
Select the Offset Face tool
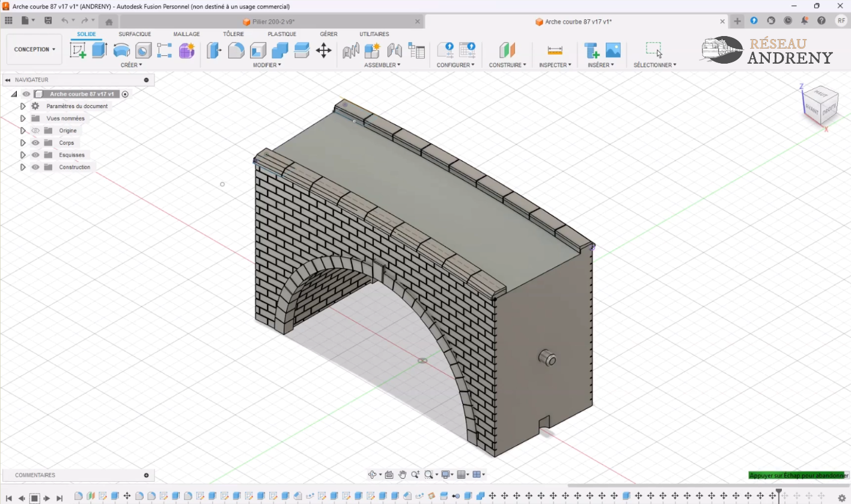[302, 50]
